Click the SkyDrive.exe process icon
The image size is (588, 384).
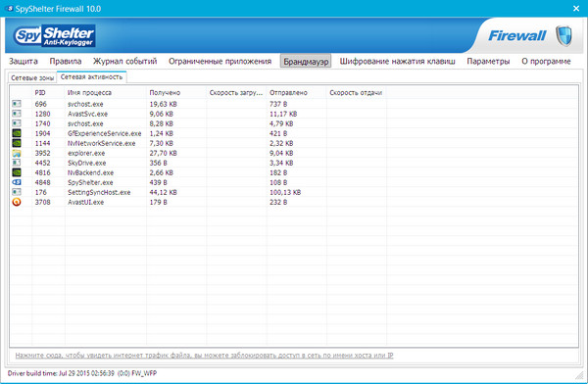(17, 163)
